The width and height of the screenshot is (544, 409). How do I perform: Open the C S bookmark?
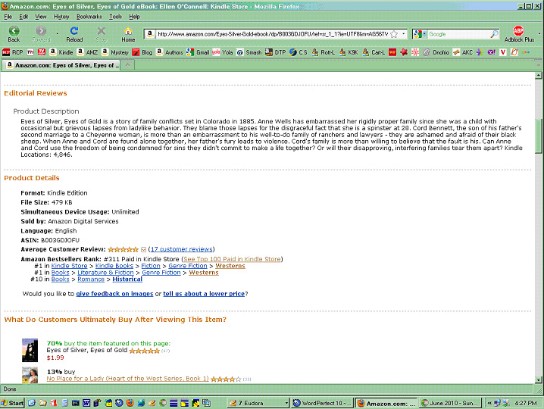(298, 52)
